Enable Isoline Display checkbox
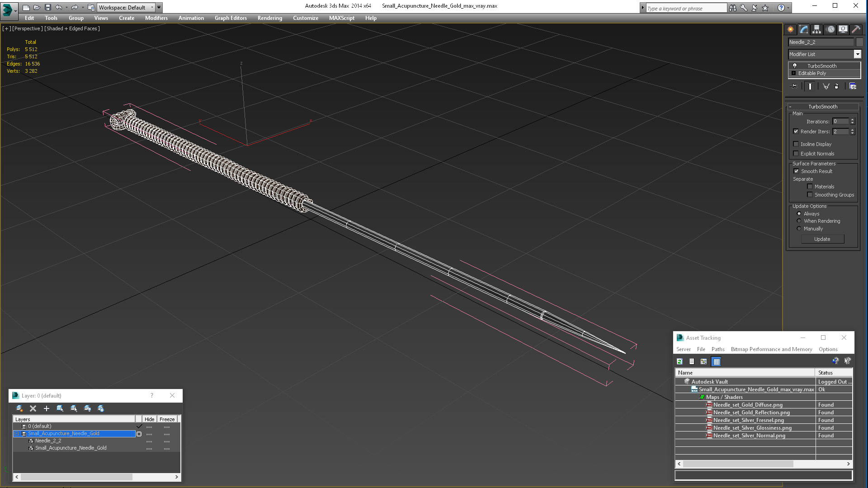The height and width of the screenshot is (488, 868). [x=796, y=144]
